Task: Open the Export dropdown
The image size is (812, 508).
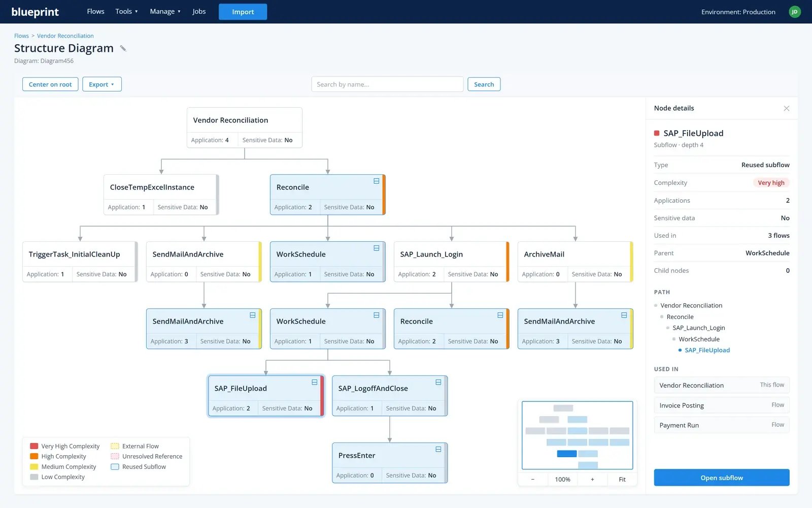Action: (x=102, y=84)
